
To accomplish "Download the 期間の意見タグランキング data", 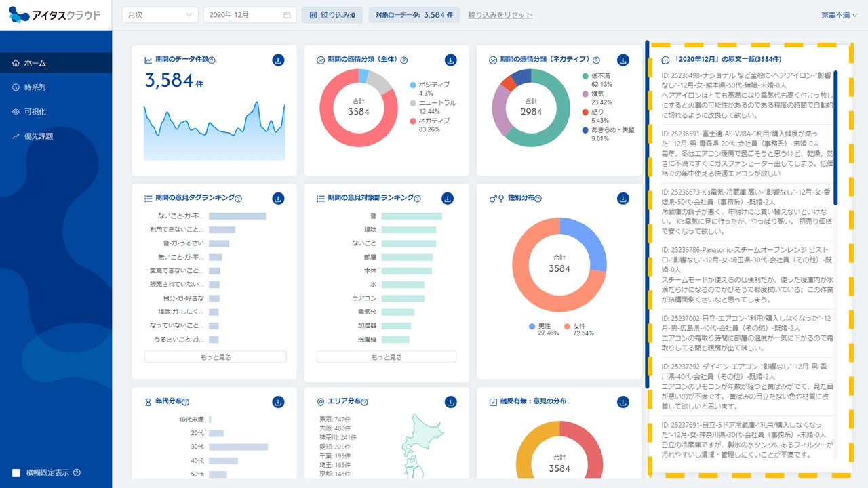I will 279,199.
